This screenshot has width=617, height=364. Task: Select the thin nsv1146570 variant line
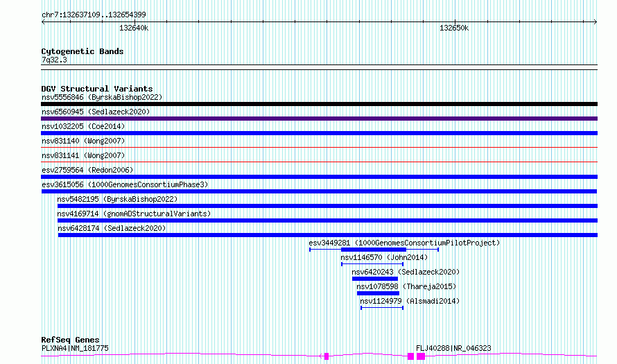pos(372,264)
